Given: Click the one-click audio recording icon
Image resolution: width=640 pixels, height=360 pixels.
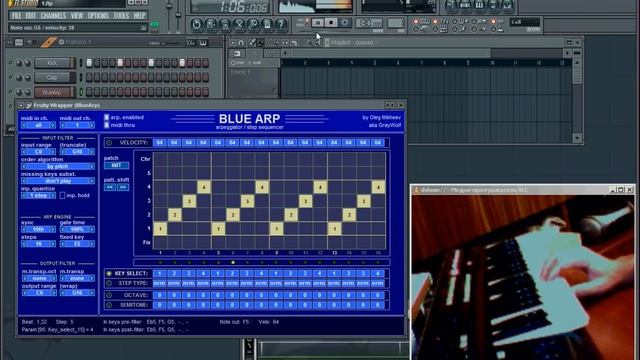Looking at the screenshot, I should (x=225, y=24).
